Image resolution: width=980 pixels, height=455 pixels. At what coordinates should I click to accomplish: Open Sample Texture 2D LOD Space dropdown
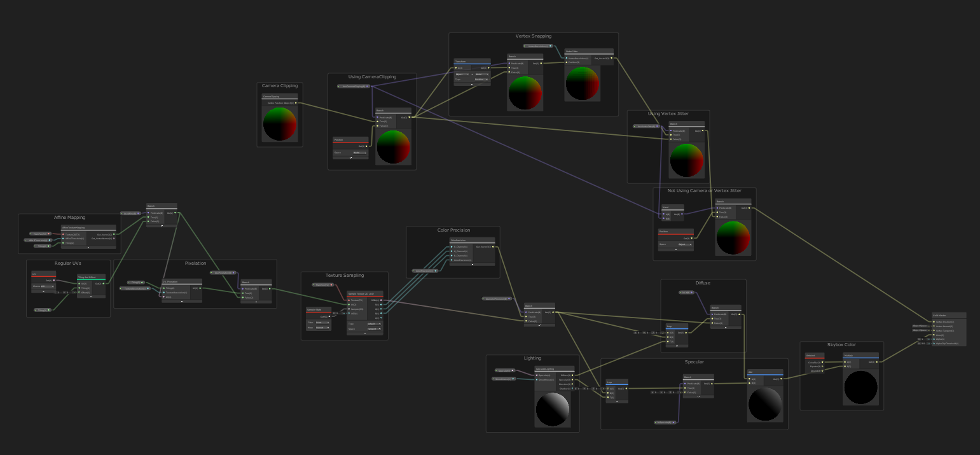pos(374,329)
